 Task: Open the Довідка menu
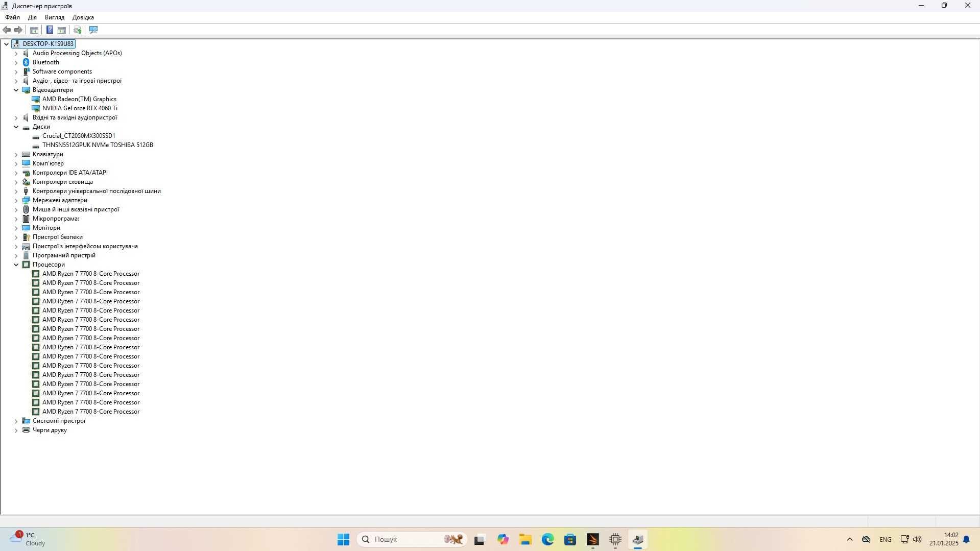(x=83, y=17)
